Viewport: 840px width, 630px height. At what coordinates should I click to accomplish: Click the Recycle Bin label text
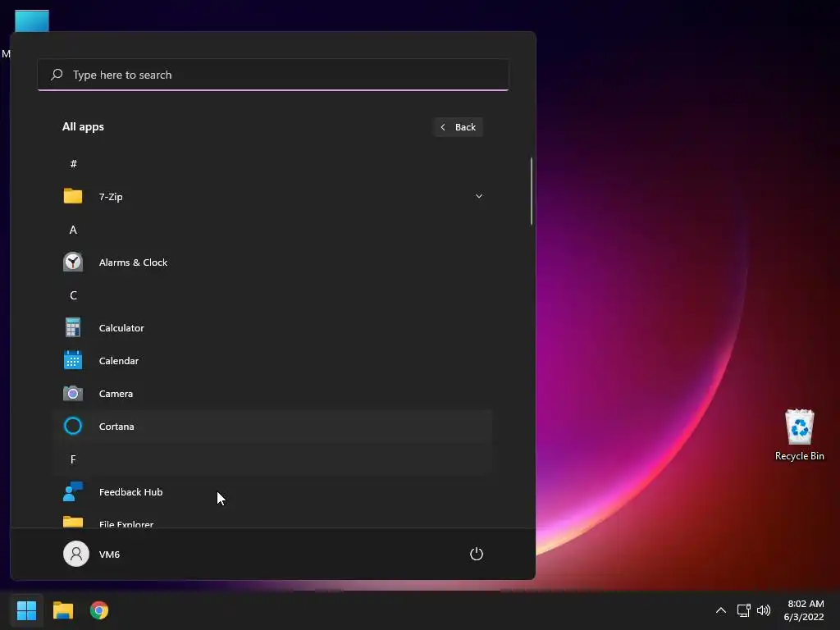799,456
